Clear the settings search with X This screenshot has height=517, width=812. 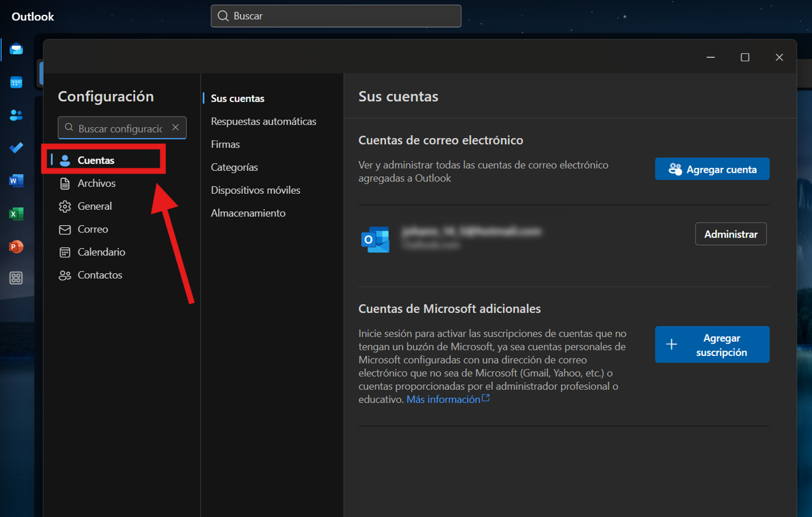(176, 128)
